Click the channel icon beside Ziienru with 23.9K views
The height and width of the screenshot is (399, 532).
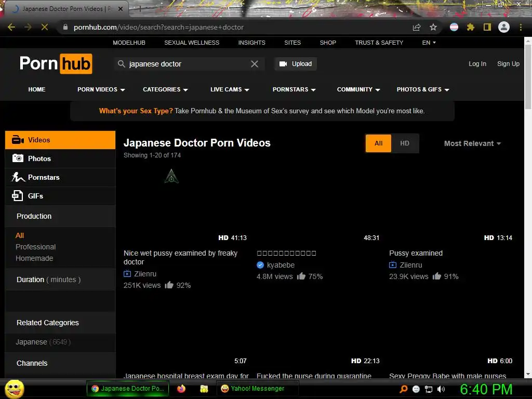point(393,265)
